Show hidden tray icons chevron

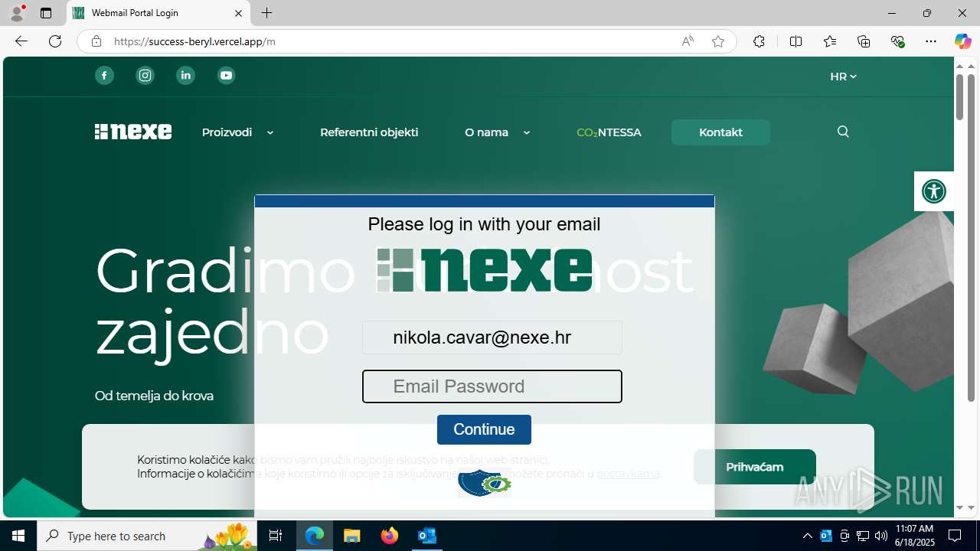[x=807, y=536]
